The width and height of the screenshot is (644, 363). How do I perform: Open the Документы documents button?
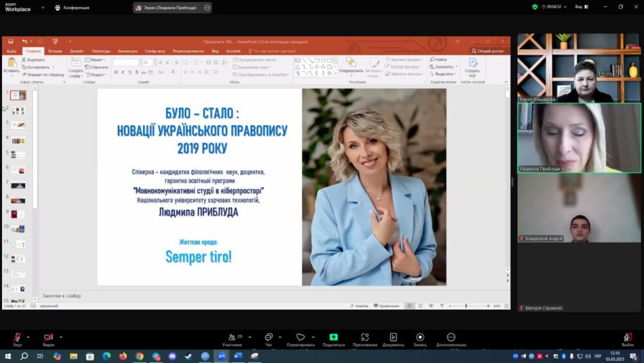pyautogui.click(x=393, y=339)
